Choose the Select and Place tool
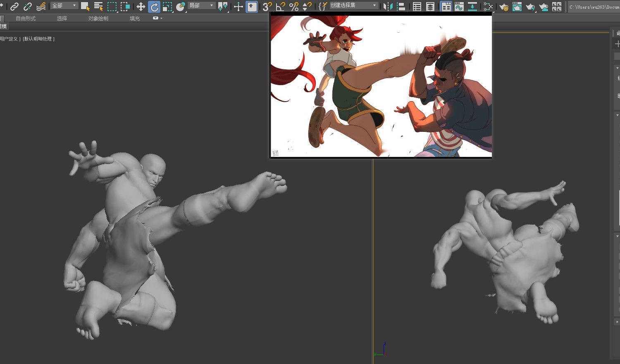620x364 pixels. 181,6
